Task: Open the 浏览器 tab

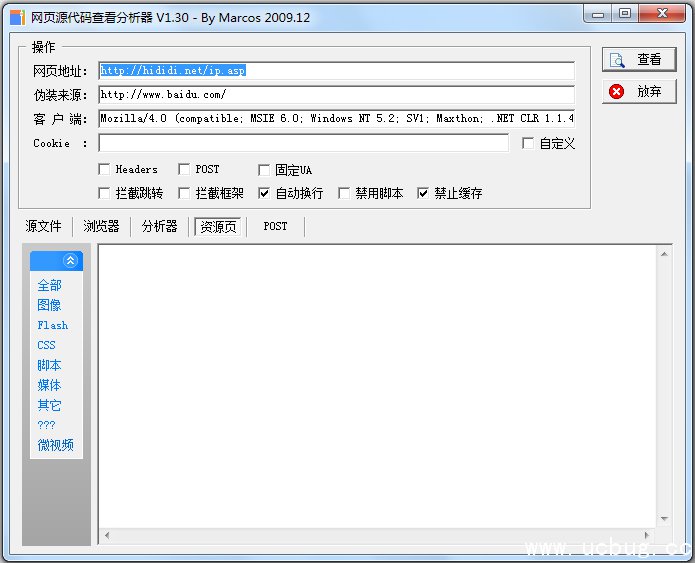Action: pos(101,227)
